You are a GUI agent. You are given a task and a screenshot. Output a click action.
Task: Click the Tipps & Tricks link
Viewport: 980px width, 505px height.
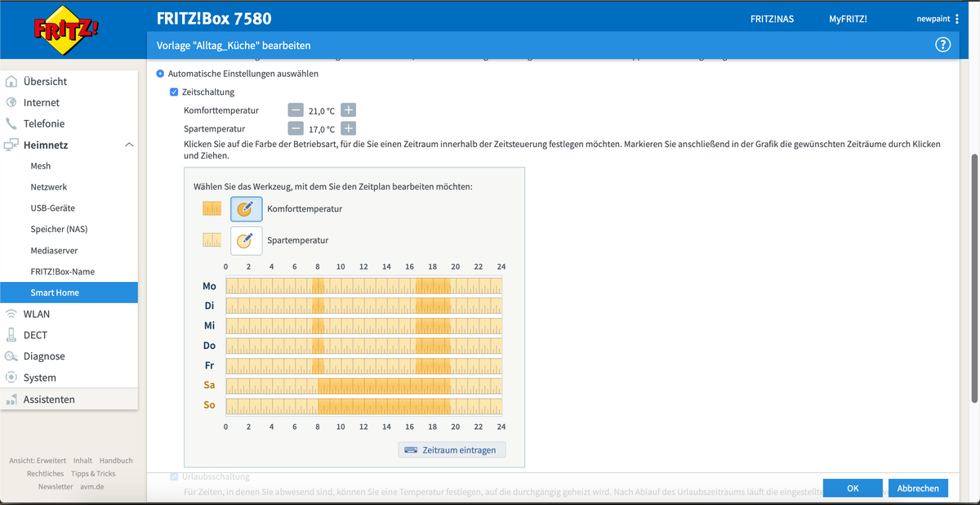click(x=93, y=474)
